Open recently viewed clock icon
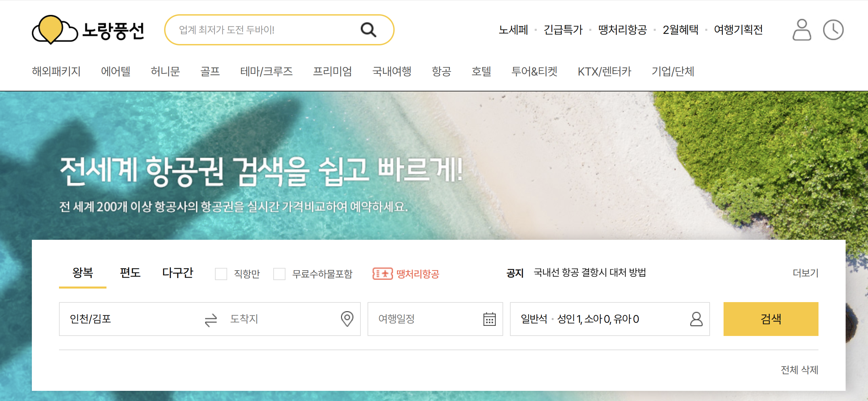Screen dimensions: 868x401 point(833,30)
